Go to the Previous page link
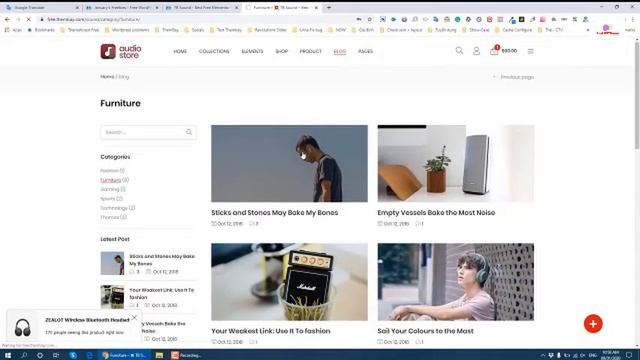Screen dimensions: 640x360 click(513, 77)
